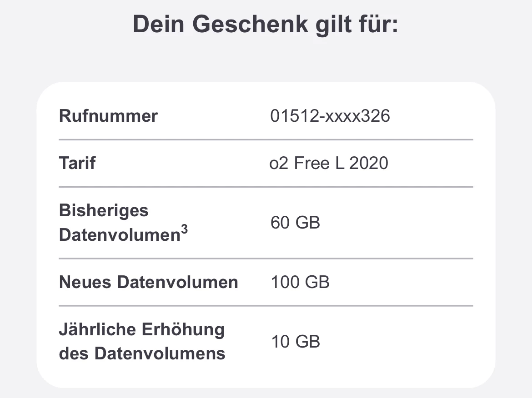Click the 60 GB previous data value

[295, 223]
